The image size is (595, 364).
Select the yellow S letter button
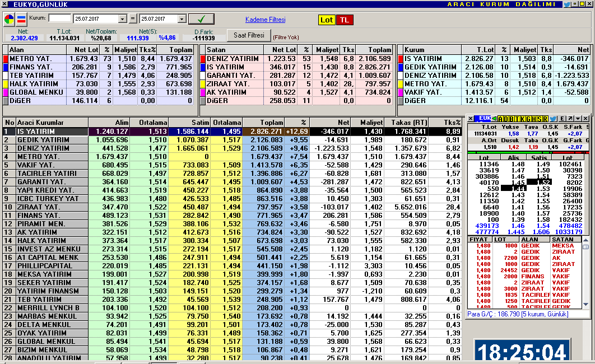click(x=540, y=119)
